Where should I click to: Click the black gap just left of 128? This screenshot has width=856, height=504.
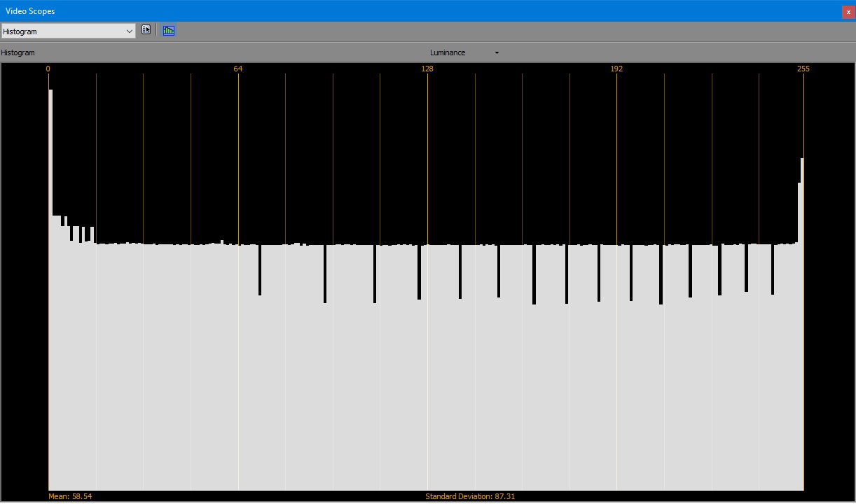pos(419,273)
